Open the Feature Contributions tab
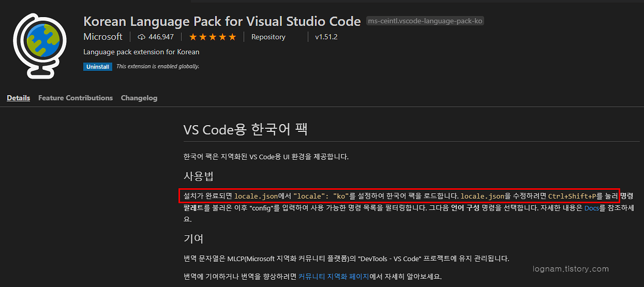 [x=76, y=98]
